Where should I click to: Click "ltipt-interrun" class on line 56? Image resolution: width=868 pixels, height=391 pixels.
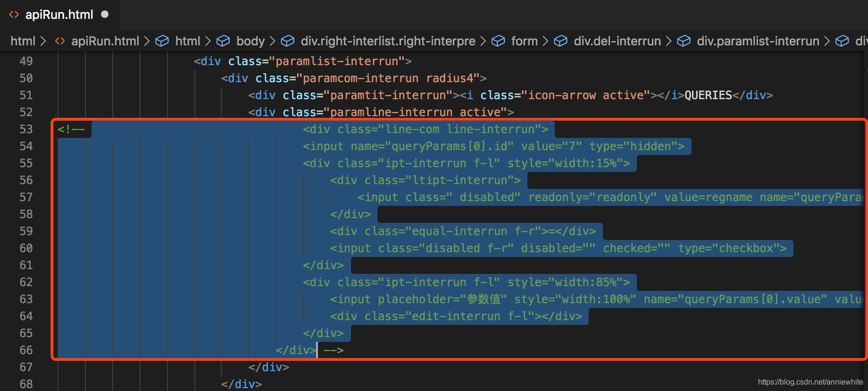(x=460, y=180)
